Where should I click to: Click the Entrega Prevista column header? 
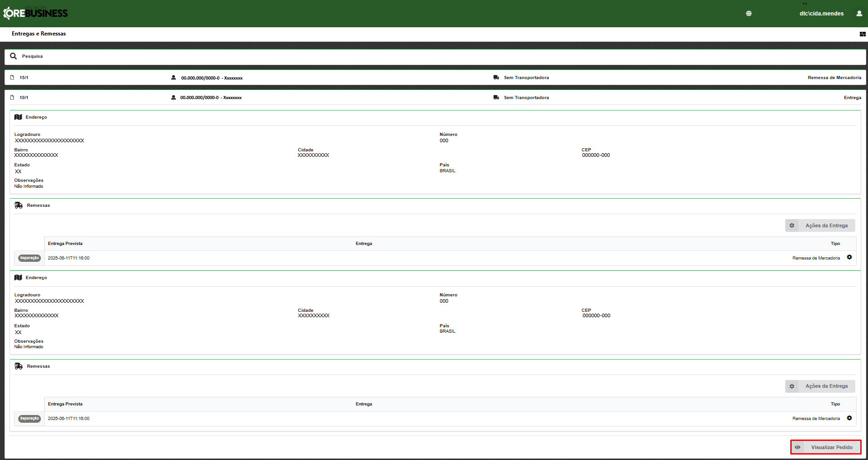tap(65, 244)
